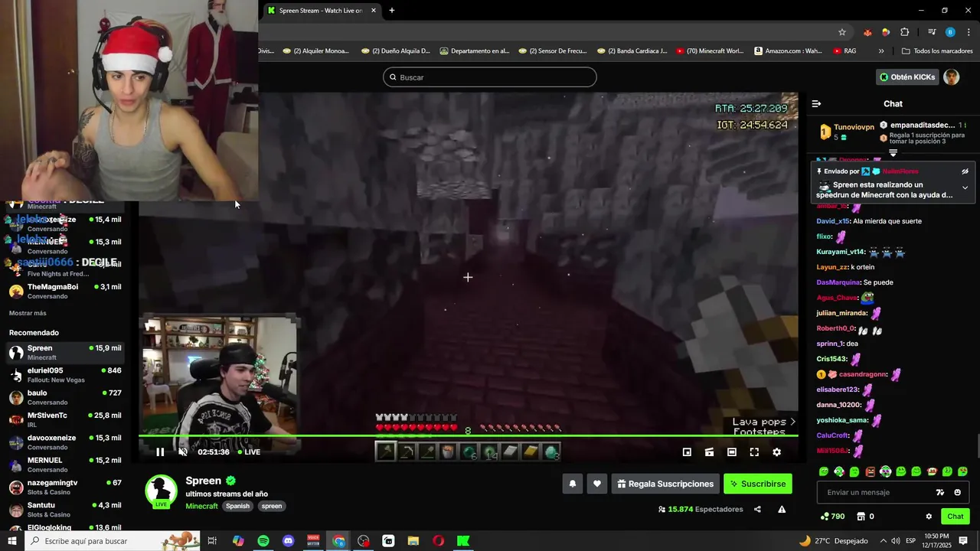Toggle theater mode in player
The width and height of the screenshot is (980, 551).
(732, 452)
